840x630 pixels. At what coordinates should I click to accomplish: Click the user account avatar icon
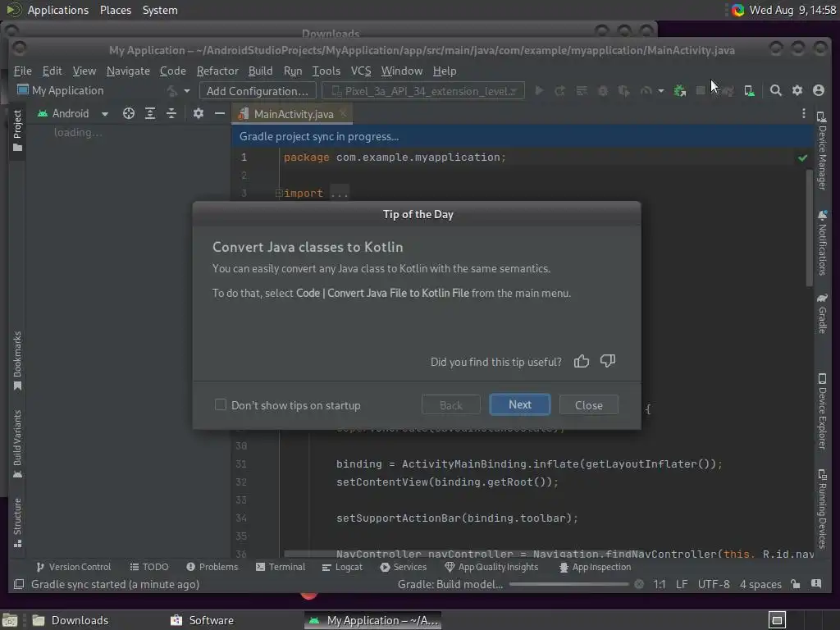click(819, 90)
